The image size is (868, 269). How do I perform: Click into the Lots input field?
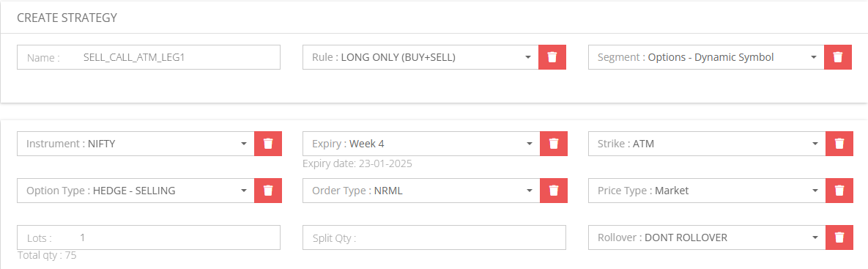pos(149,237)
